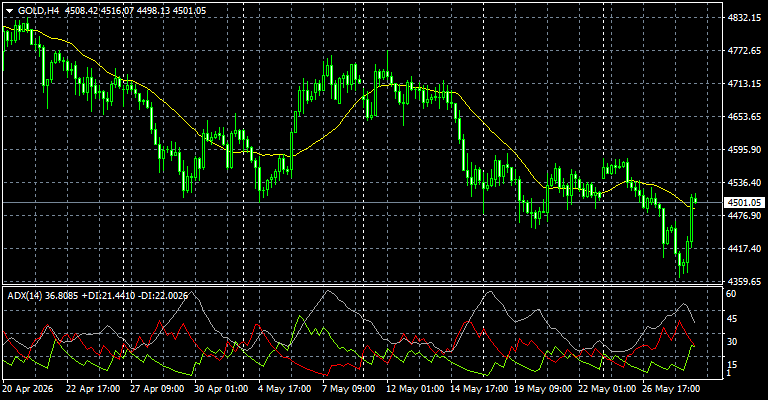
Task: Select the 4417.40 price axis label
Action: click(x=744, y=248)
